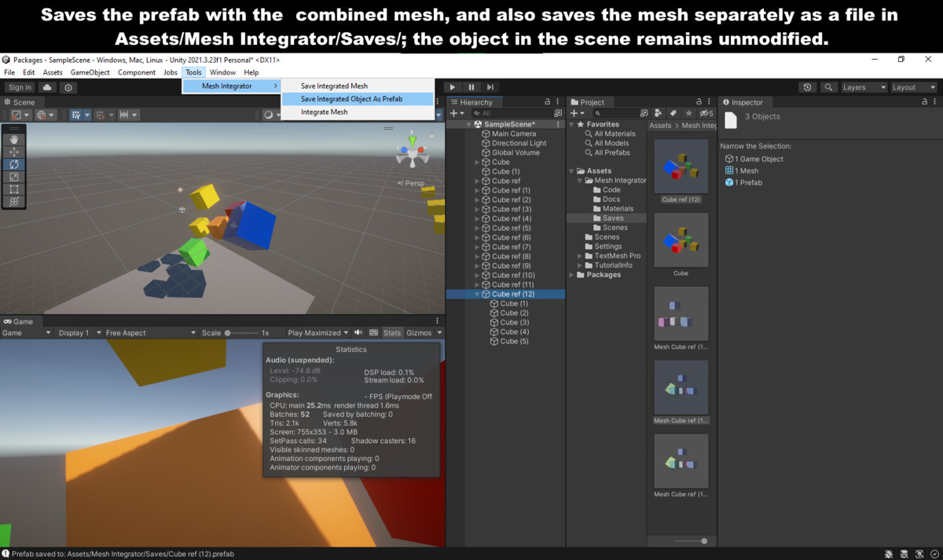Viewport: 943px width, 560px height.
Task: Open the Inspector panel kebab menu
Action: pos(935,102)
